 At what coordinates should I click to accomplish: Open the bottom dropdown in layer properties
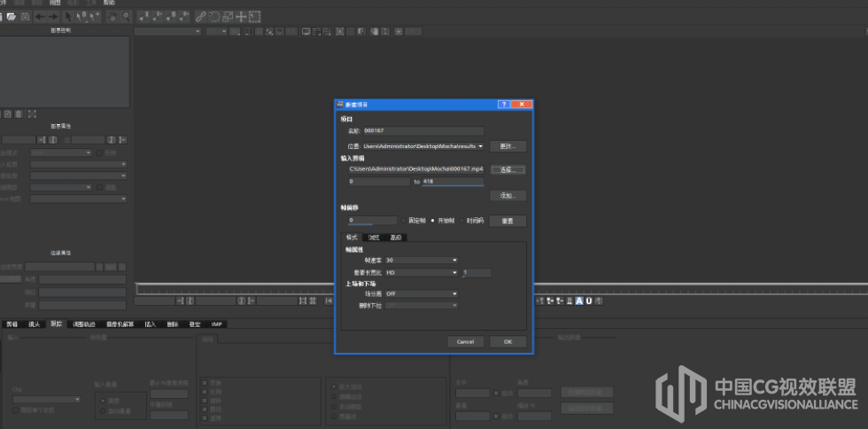coord(79,199)
